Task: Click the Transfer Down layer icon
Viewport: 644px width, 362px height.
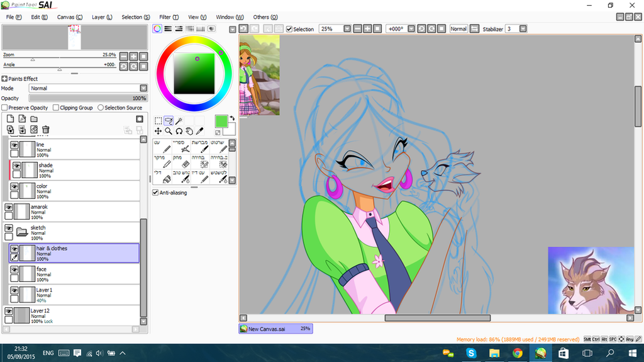Action: (10, 130)
